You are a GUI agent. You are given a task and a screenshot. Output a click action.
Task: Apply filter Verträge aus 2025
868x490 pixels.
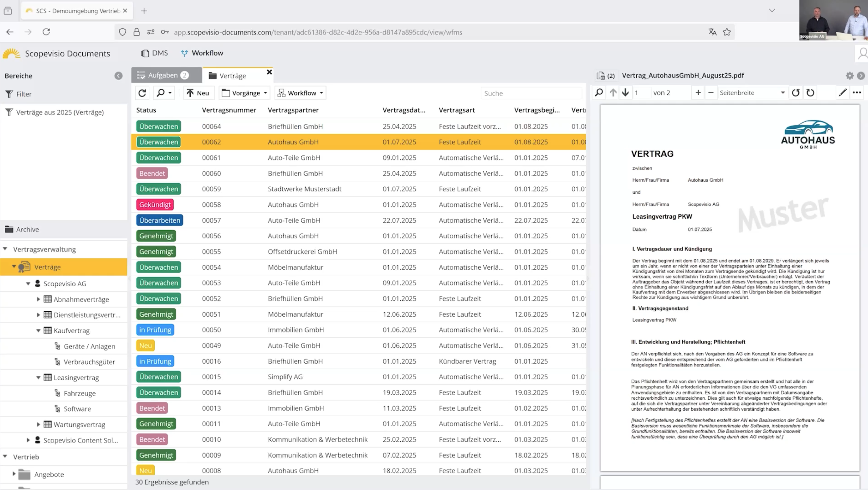point(55,112)
